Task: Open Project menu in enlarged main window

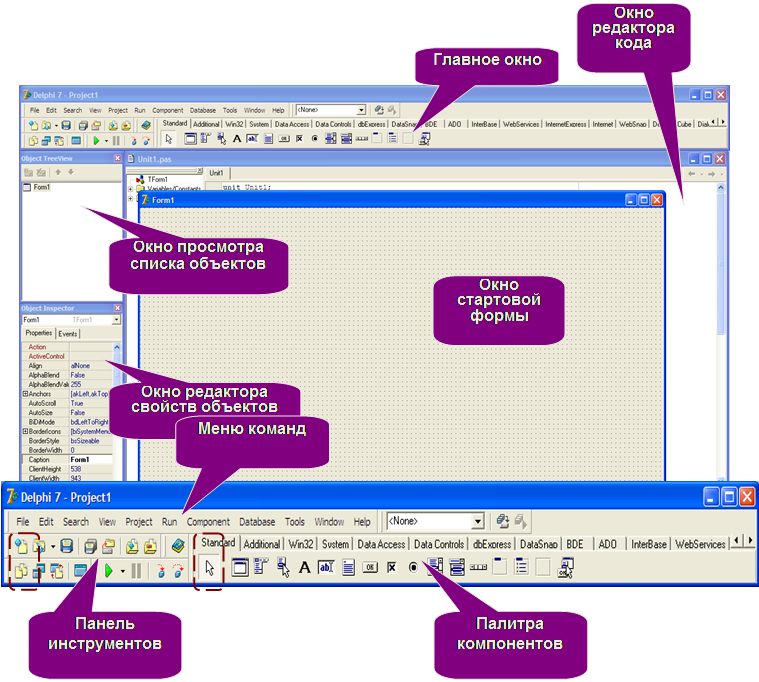Action: coord(138,522)
